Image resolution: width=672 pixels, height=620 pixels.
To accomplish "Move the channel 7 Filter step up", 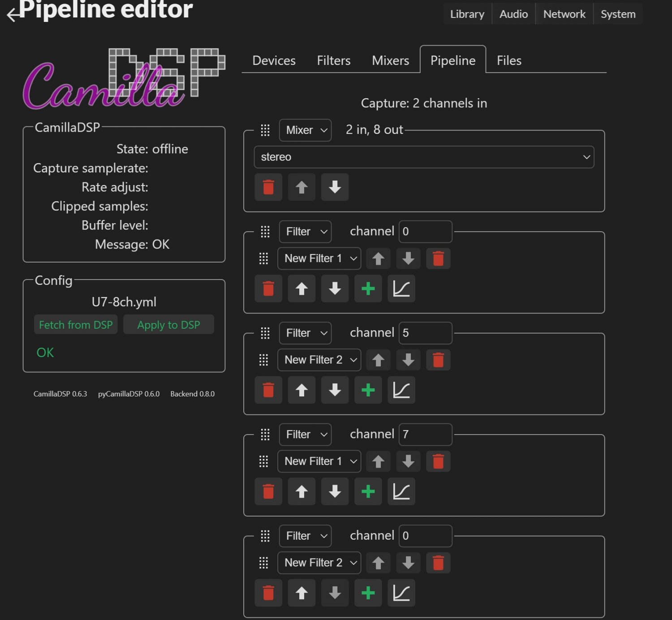I will tap(302, 492).
